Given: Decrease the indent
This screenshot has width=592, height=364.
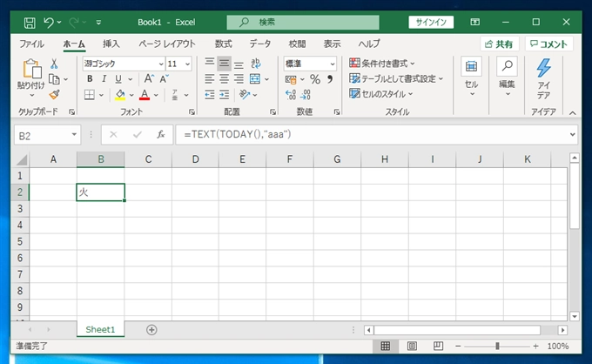Looking at the screenshot, I should point(210,94).
